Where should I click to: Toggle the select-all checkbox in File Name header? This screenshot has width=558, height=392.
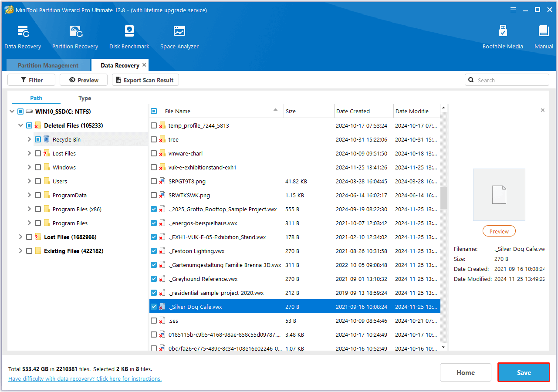pyautogui.click(x=154, y=111)
